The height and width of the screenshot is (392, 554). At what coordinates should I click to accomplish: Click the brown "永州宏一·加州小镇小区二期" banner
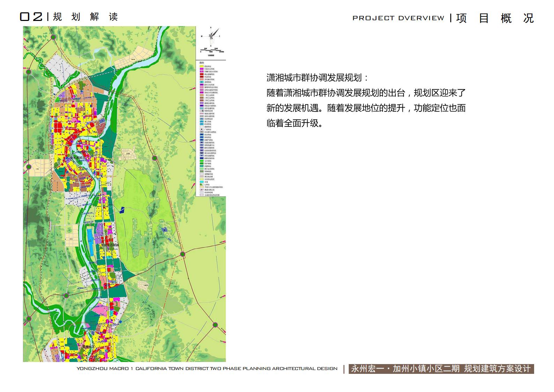441,369
